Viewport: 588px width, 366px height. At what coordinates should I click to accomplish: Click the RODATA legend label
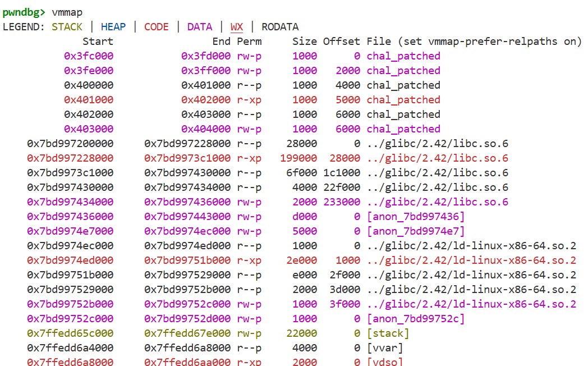click(280, 27)
